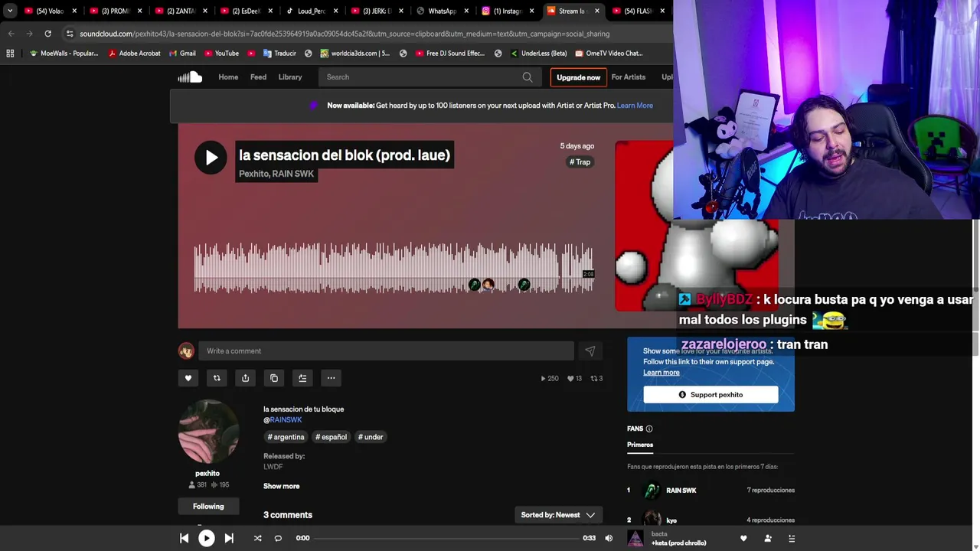Click the # Trap genre tag
980x551 pixels.
coord(580,162)
